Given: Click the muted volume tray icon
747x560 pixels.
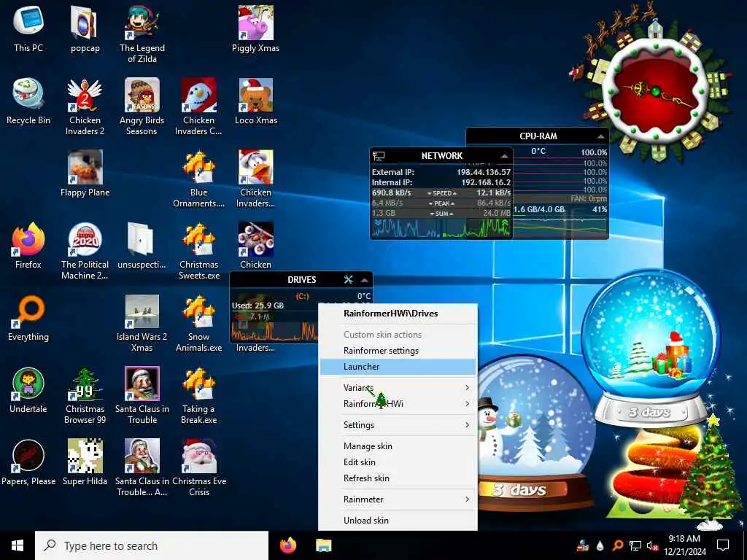Looking at the screenshot, I should [652, 545].
